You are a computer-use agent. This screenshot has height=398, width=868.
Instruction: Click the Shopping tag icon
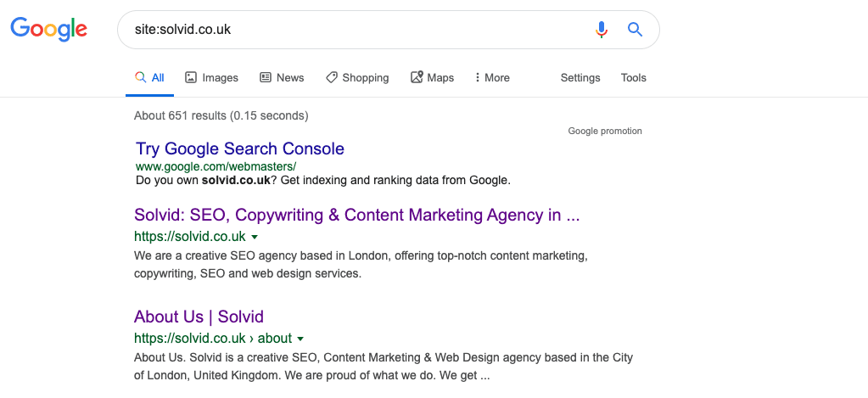tap(332, 77)
